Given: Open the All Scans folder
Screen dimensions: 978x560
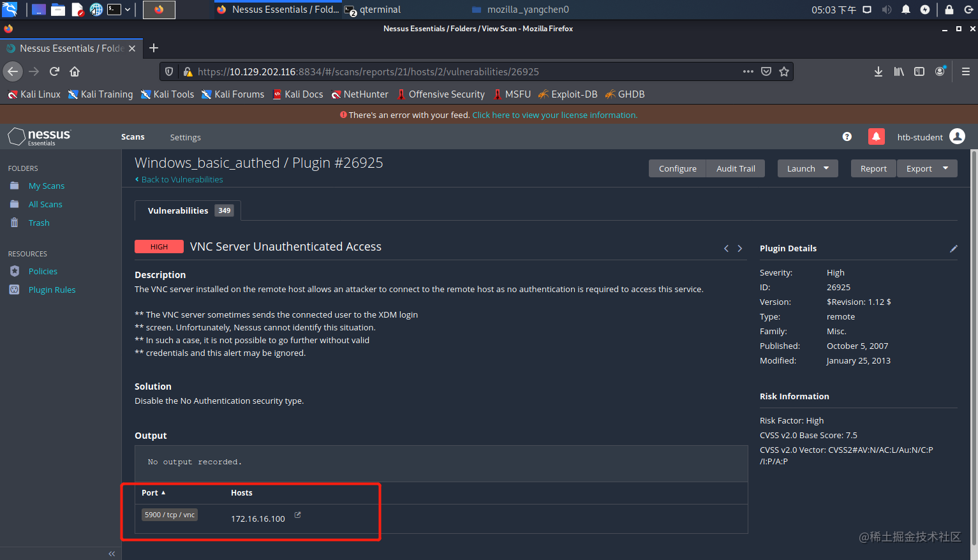Looking at the screenshot, I should coord(45,204).
